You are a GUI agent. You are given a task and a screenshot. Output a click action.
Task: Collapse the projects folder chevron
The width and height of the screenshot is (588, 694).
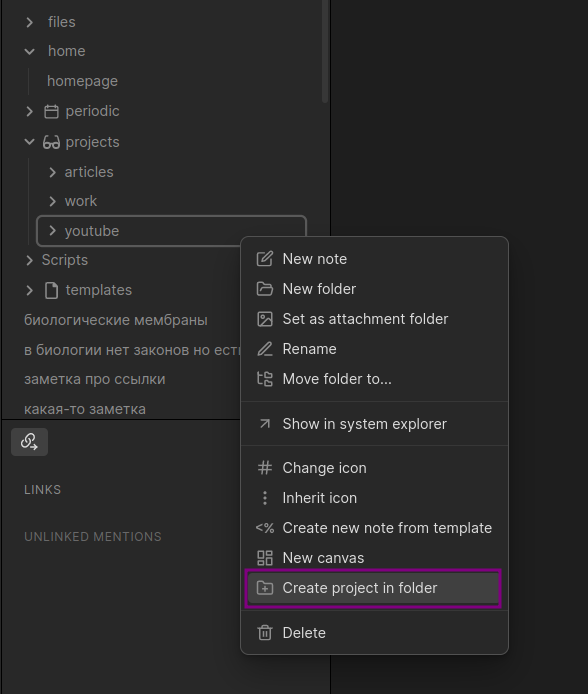click(30, 142)
